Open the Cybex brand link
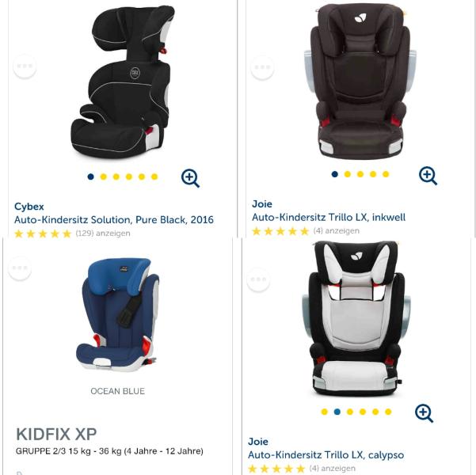This screenshot has width=476, height=475. pyautogui.click(x=29, y=207)
